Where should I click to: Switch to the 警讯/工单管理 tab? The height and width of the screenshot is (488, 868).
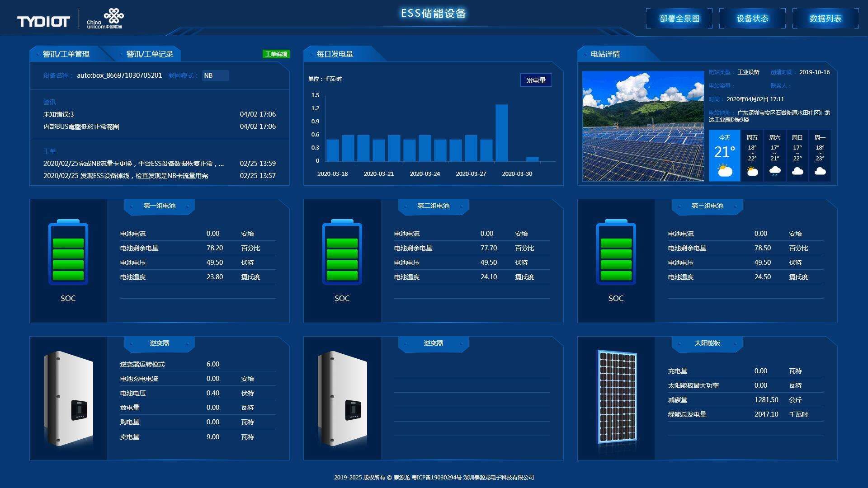tap(66, 54)
